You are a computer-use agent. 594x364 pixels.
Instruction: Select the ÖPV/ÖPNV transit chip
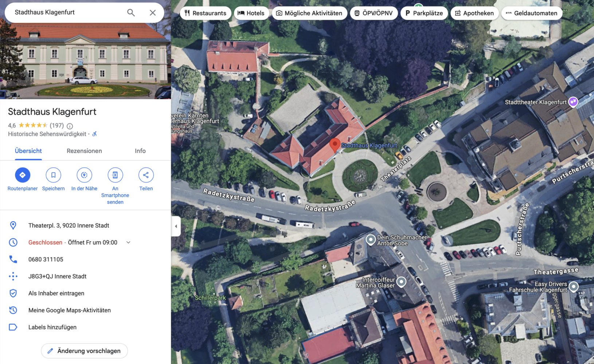click(374, 13)
